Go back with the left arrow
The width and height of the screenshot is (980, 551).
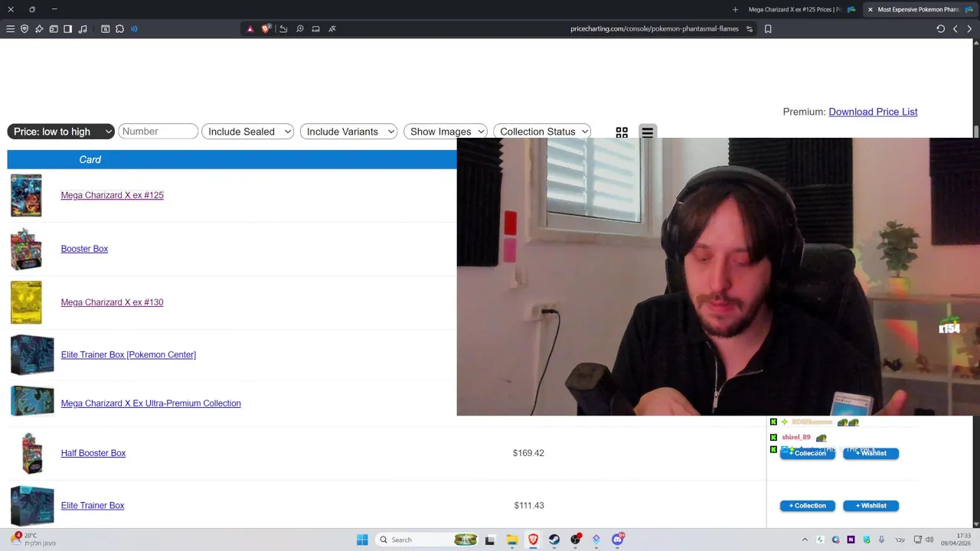pos(955,29)
